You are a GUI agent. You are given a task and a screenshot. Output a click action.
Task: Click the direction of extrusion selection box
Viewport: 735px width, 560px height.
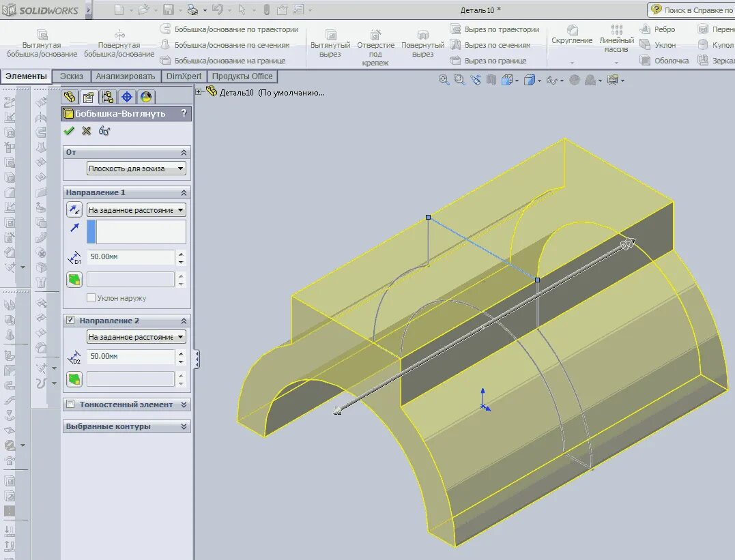coord(136,232)
